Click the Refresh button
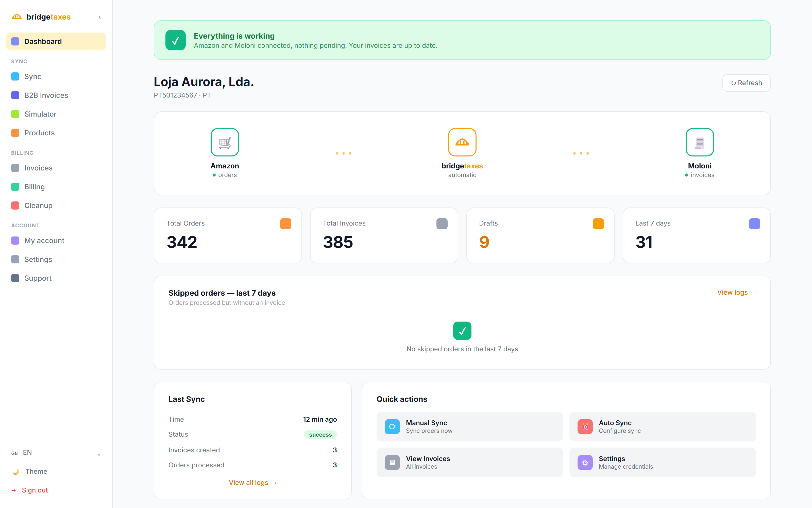 [746, 83]
